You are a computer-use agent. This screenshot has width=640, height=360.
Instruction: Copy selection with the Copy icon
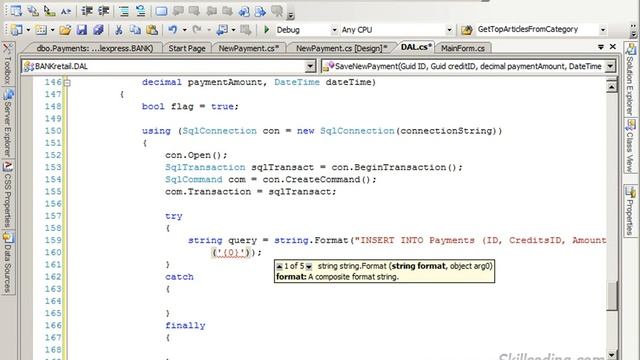click(135, 30)
